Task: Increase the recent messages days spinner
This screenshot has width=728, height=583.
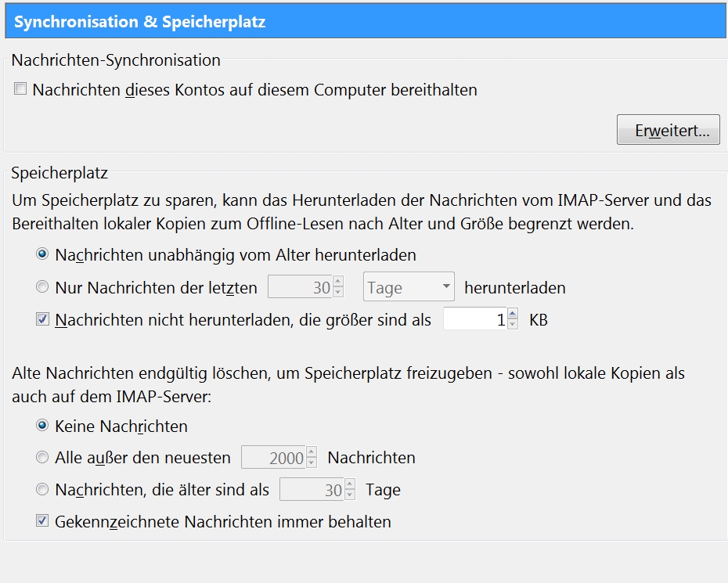Action: coord(338,283)
